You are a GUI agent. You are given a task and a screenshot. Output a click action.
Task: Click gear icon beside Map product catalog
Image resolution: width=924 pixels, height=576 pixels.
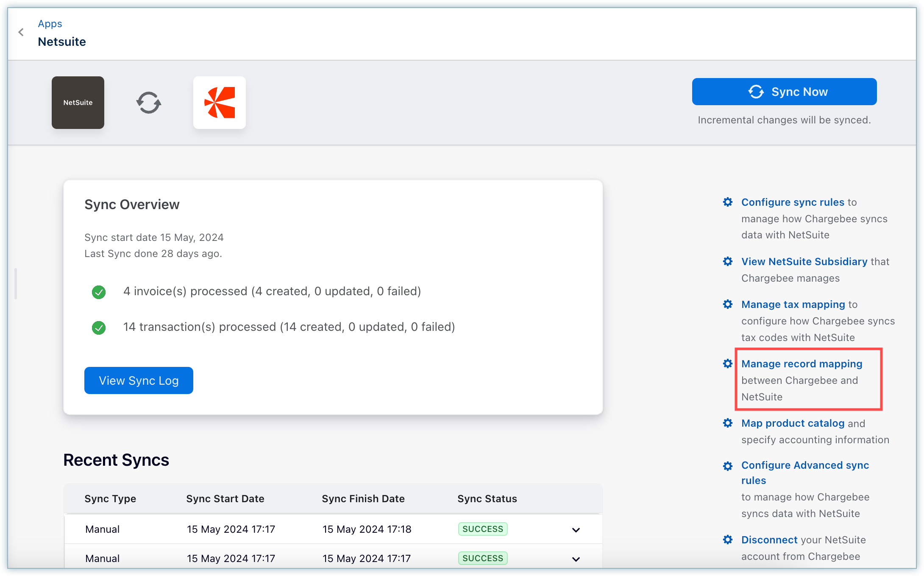point(728,423)
